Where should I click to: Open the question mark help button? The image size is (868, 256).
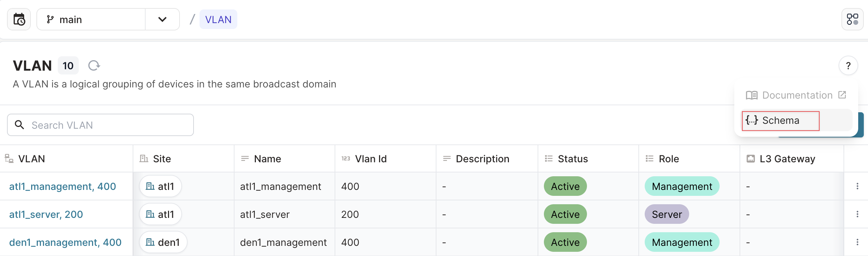click(848, 65)
